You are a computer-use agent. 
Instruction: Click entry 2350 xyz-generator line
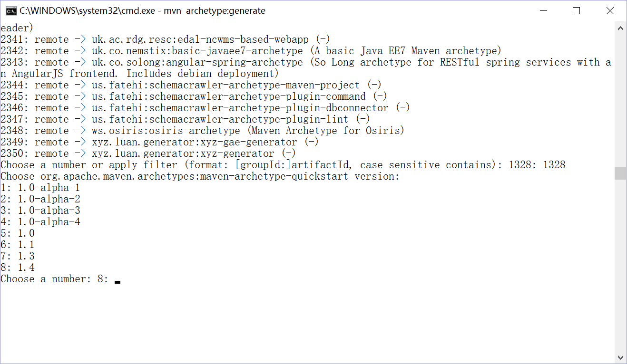pyautogui.click(x=148, y=153)
